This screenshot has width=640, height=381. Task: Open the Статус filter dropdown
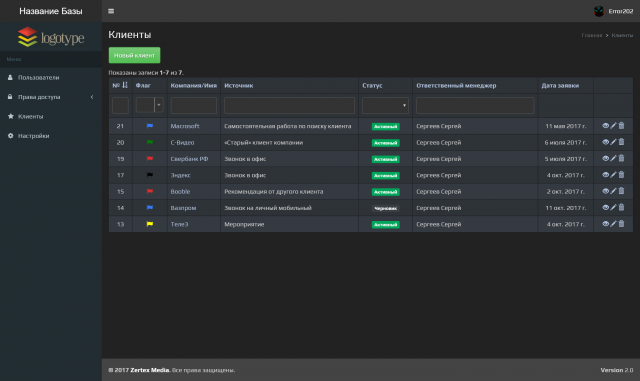click(385, 105)
